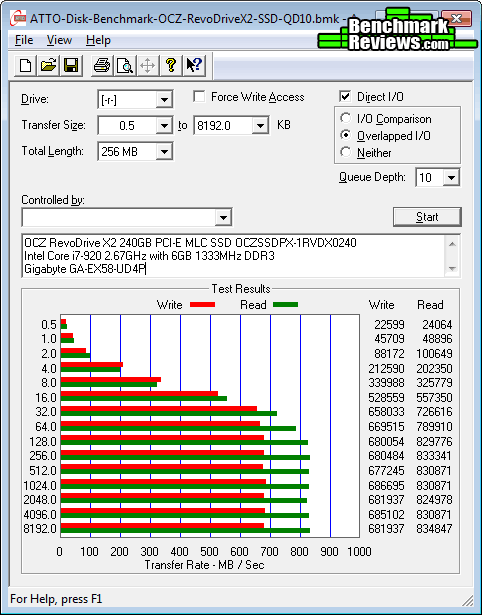Expand the Total Length 256 MB dropdown

164,151
